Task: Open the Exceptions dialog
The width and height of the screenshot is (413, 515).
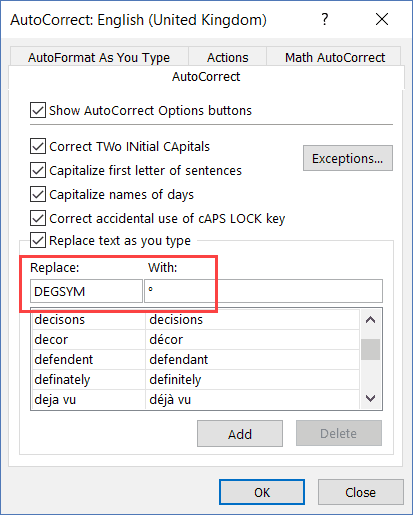Action: pyautogui.click(x=348, y=158)
